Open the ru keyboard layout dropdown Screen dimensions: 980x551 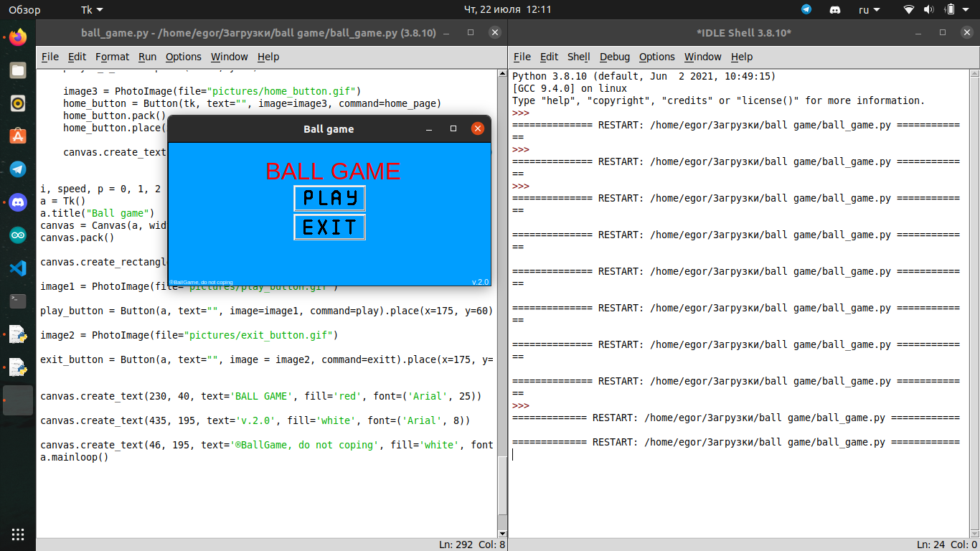pyautogui.click(x=870, y=9)
